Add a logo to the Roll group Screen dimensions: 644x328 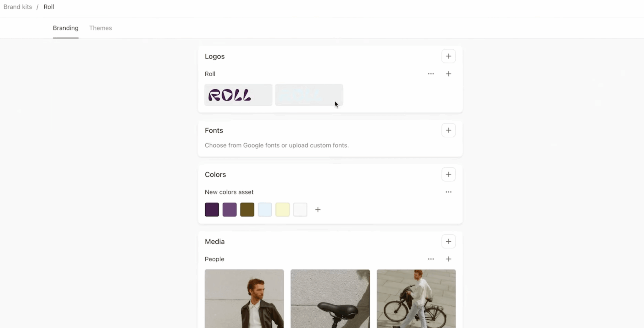click(448, 74)
